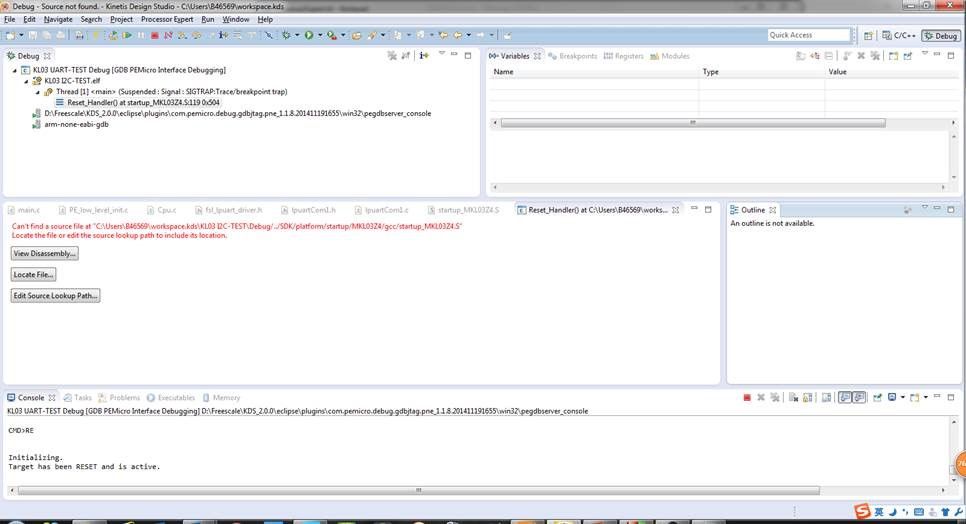Open the Run menu
Screen dimensions: 966x524
tap(208, 19)
